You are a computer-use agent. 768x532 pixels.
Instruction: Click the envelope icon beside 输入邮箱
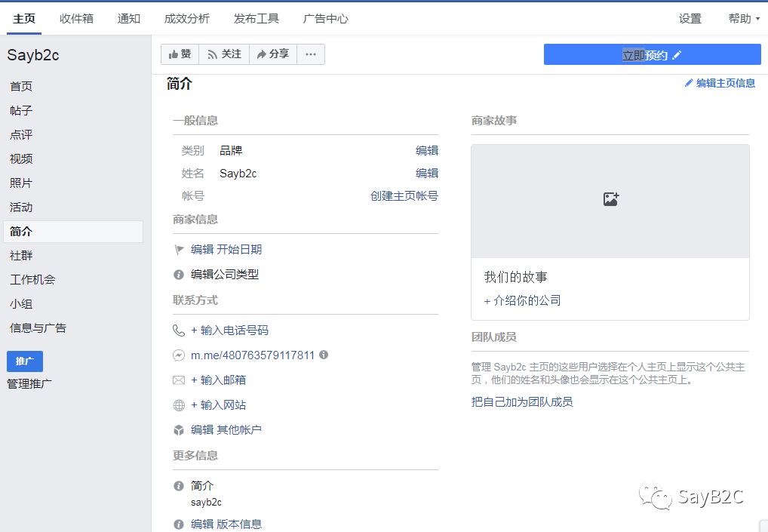coord(179,380)
